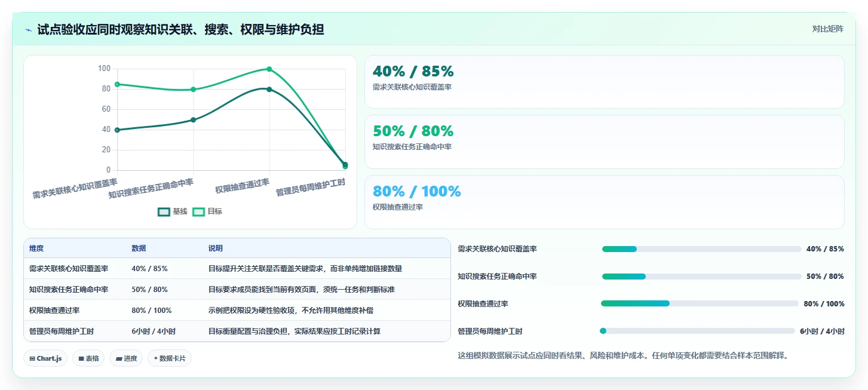The width and height of the screenshot is (868, 390).
Task: Click the 需求关联核心知识覆盖率 progress bar
Action: pyautogui.click(x=702, y=249)
